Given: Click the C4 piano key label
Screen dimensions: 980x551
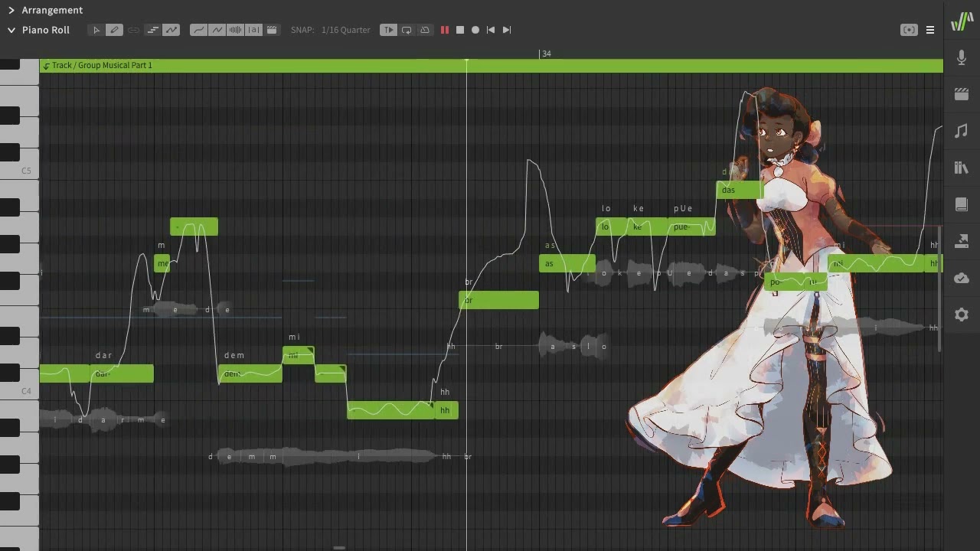Looking at the screenshot, I should (x=26, y=391).
